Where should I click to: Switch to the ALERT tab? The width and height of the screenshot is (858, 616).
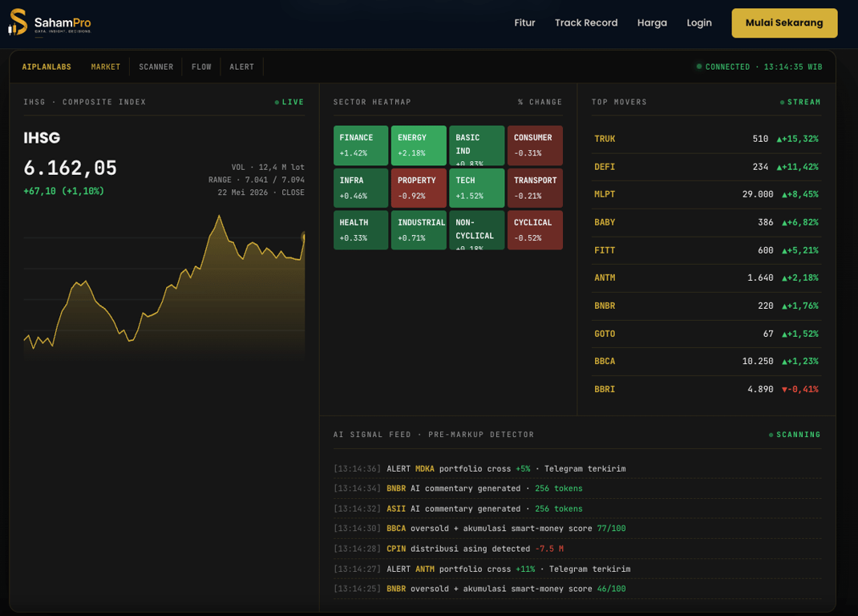tap(242, 67)
